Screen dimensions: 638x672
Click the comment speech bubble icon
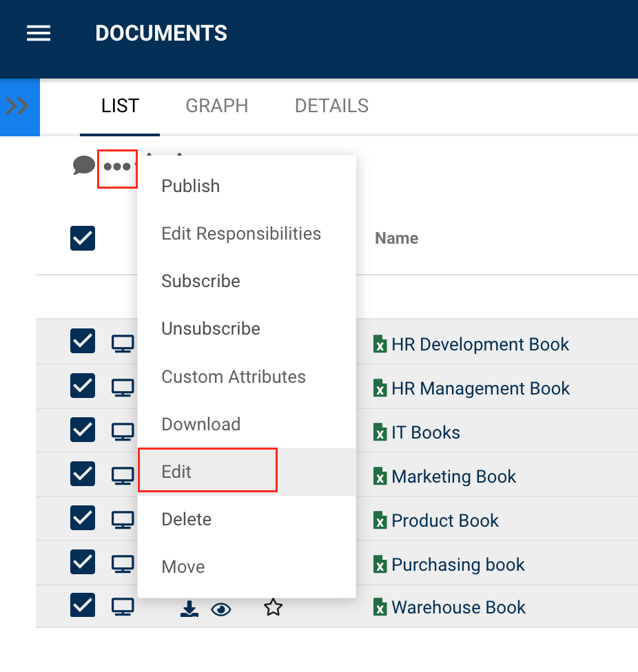coord(83,165)
